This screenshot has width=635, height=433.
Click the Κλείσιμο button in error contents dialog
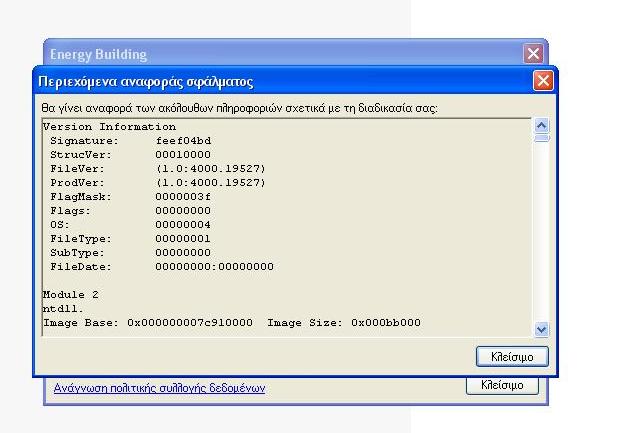(x=512, y=356)
